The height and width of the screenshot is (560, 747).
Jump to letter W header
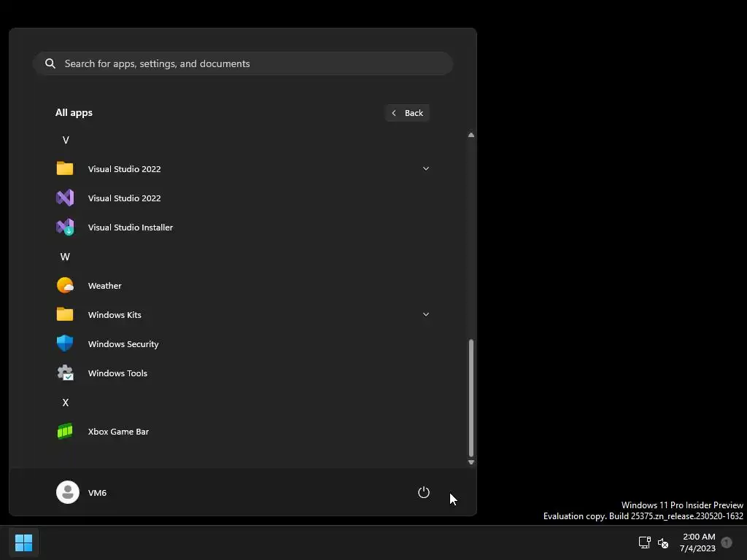[x=65, y=257]
